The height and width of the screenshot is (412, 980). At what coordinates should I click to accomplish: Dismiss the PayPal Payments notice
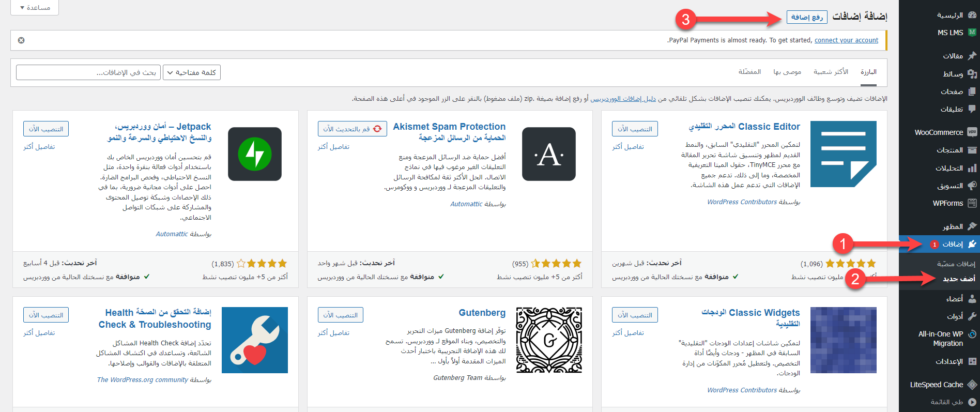21,40
